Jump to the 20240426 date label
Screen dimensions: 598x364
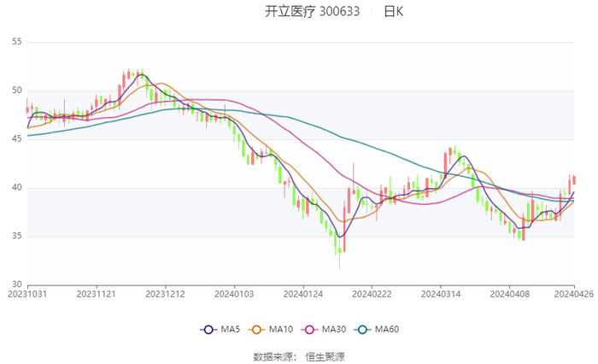tap(574, 295)
